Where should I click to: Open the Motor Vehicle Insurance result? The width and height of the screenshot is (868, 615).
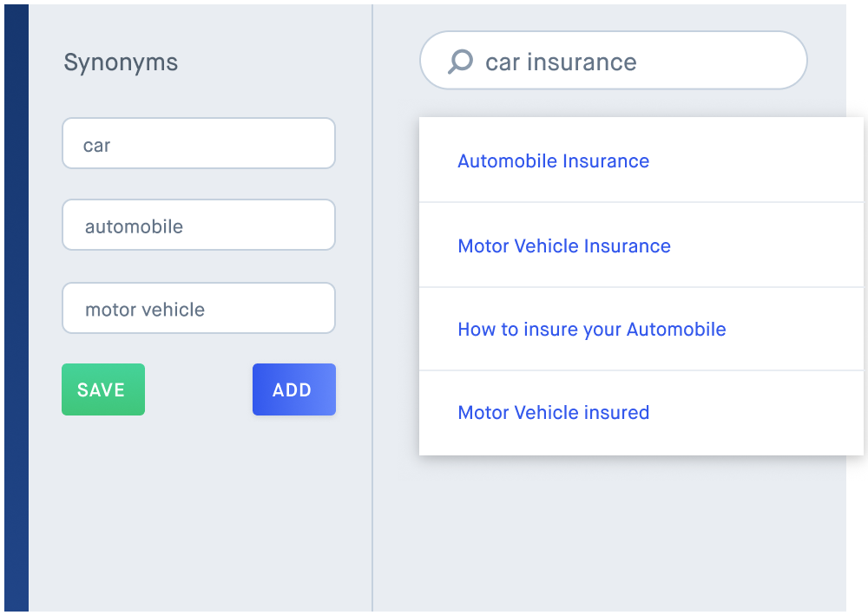(564, 245)
